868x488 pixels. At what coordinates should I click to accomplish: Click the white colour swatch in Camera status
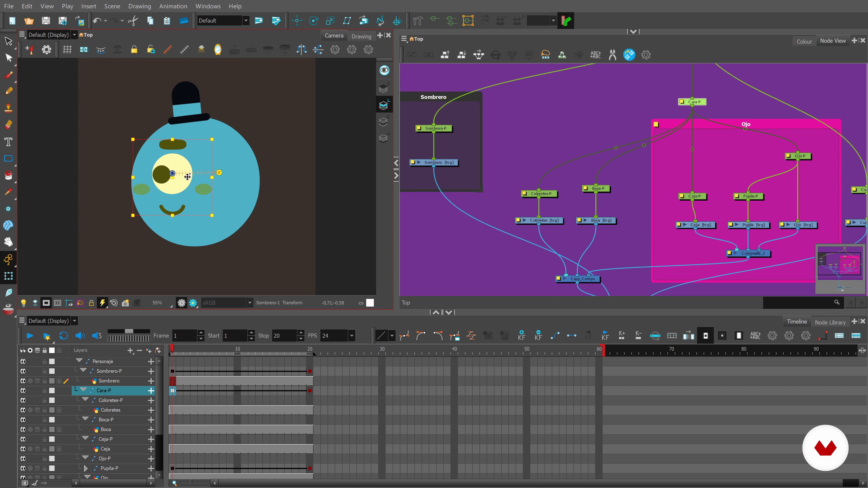[x=370, y=303]
